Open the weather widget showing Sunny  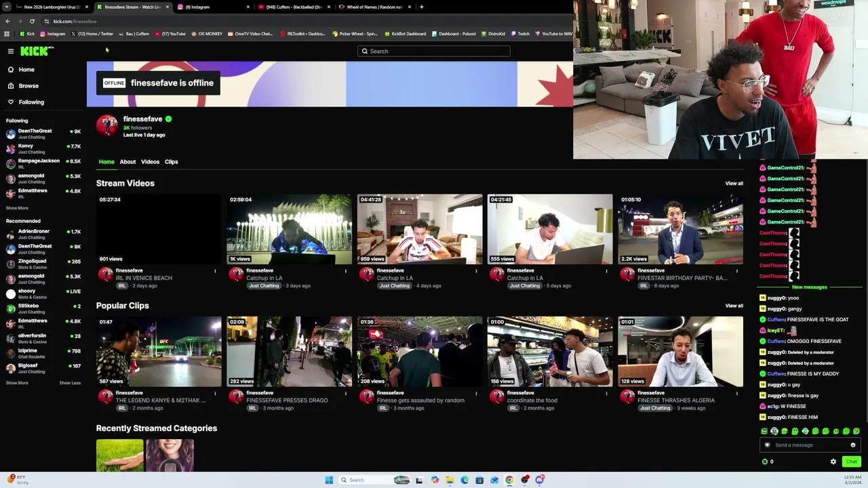pyautogui.click(x=18, y=480)
